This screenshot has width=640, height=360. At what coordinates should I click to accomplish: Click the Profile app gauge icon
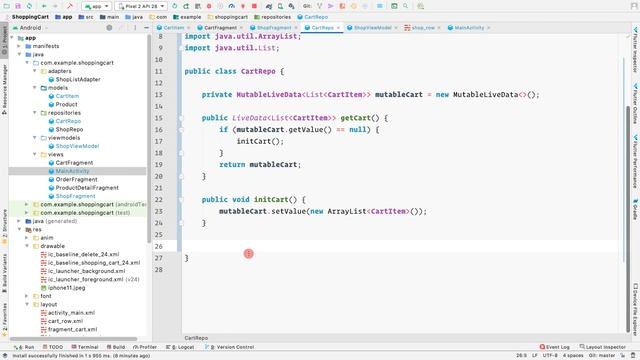[231, 6]
